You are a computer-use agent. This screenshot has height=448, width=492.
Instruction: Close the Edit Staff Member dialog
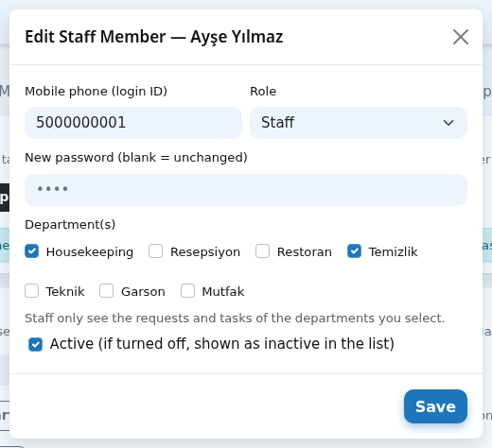coord(461,37)
